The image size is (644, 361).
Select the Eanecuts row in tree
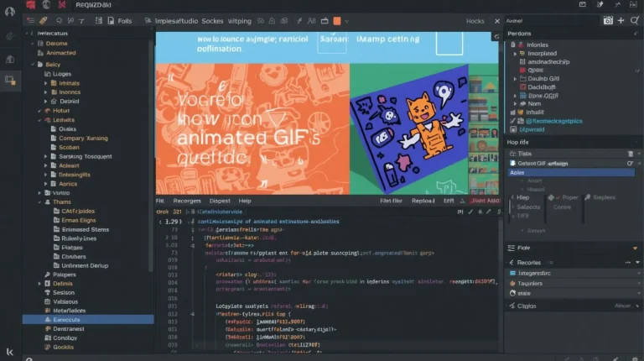pos(88,320)
